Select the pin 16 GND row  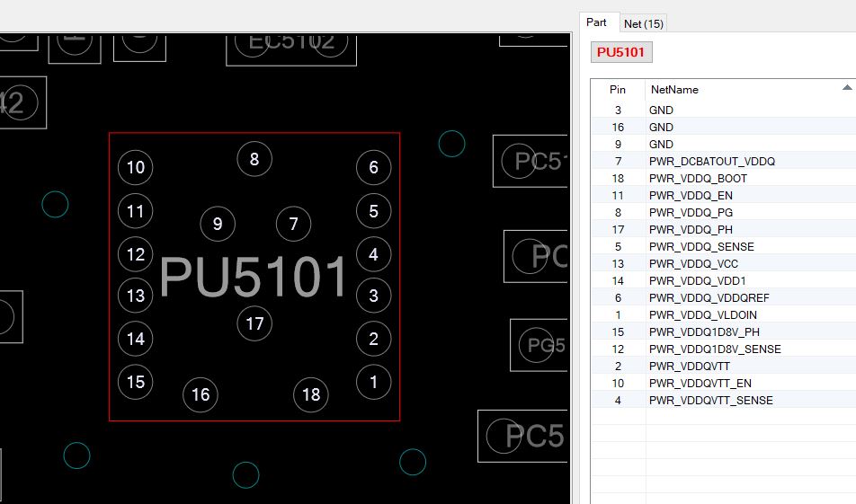pyautogui.click(x=723, y=127)
